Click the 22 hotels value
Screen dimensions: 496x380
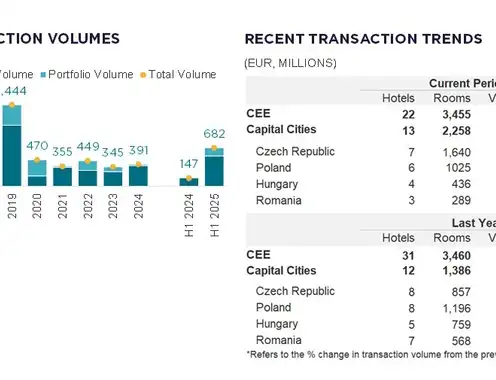408,115
